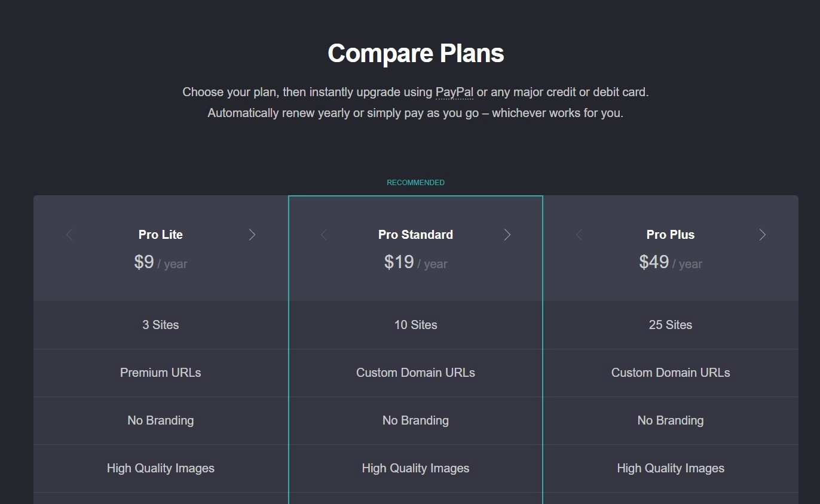Select the Pro Plus plan title
The width and height of the screenshot is (820, 504).
pyautogui.click(x=671, y=235)
